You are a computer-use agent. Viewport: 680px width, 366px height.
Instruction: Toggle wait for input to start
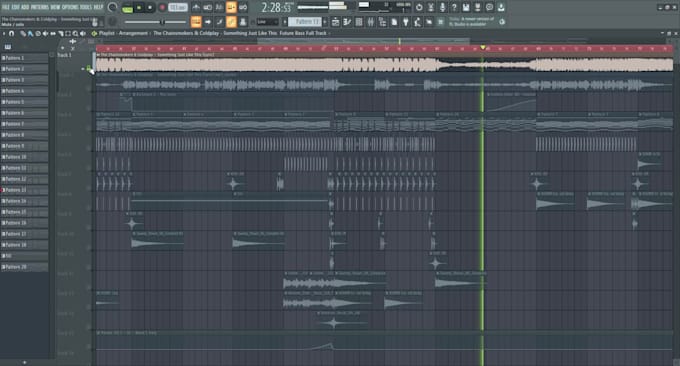click(208, 7)
